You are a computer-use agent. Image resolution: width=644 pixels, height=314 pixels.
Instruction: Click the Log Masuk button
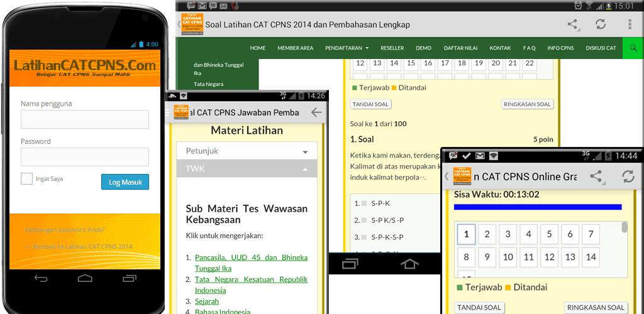click(x=125, y=182)
